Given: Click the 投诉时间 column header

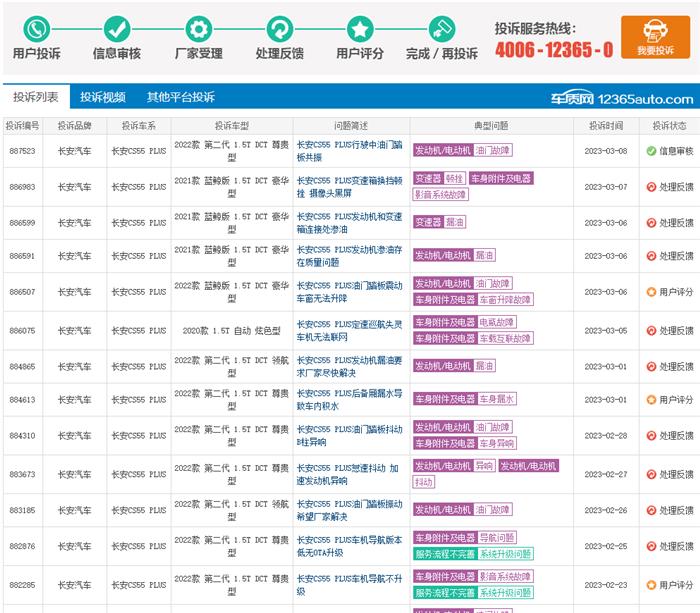Looking at the screenshot, I should point(606,126).
